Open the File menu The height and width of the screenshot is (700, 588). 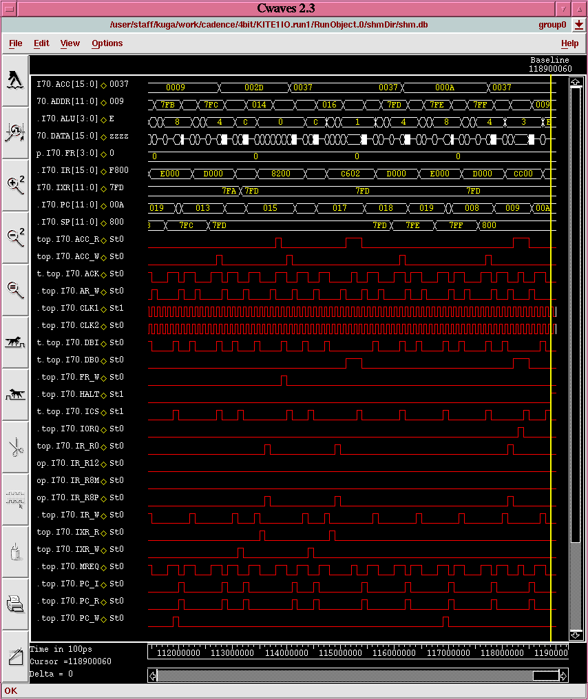15,43
